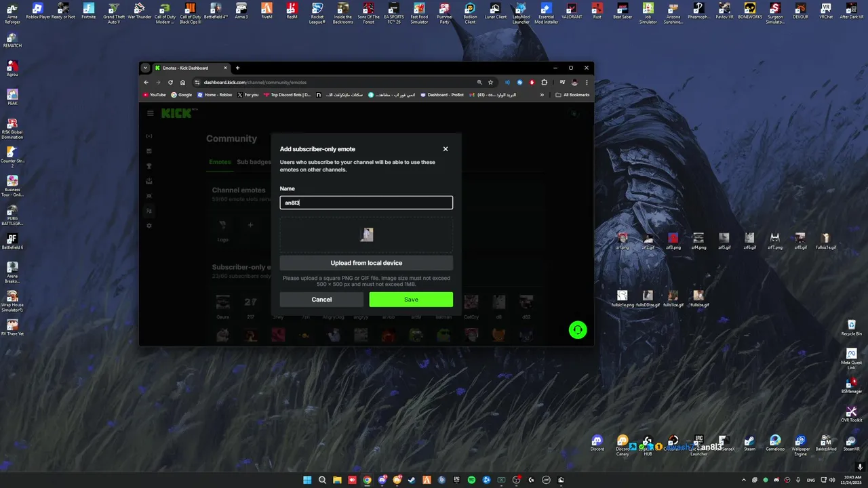
Task: Open Battlefield 6 desktop shortcut
Action: pyautogui.click(x=12, y=241)
